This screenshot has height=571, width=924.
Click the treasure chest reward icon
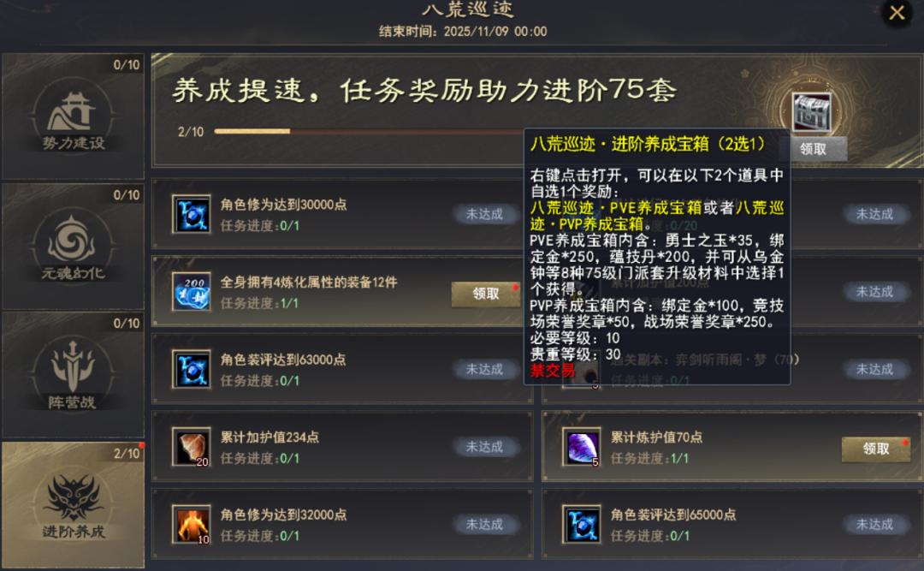812,111
